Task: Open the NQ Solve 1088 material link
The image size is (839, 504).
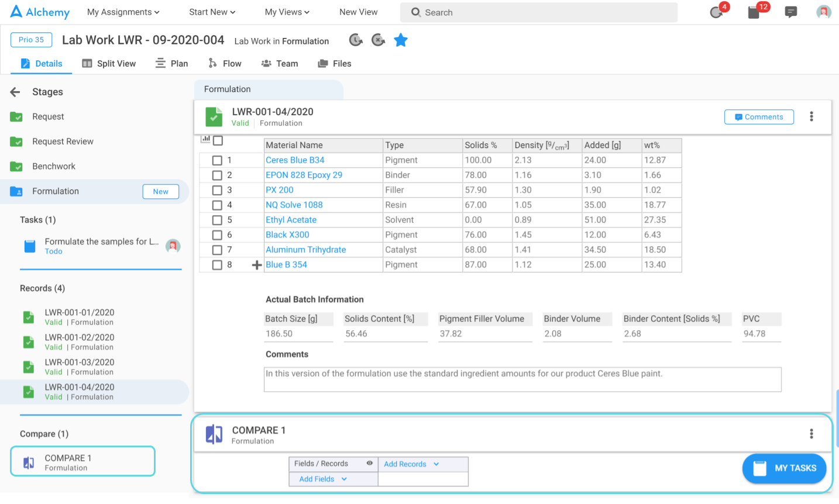Action: click(x=294, y=205)
